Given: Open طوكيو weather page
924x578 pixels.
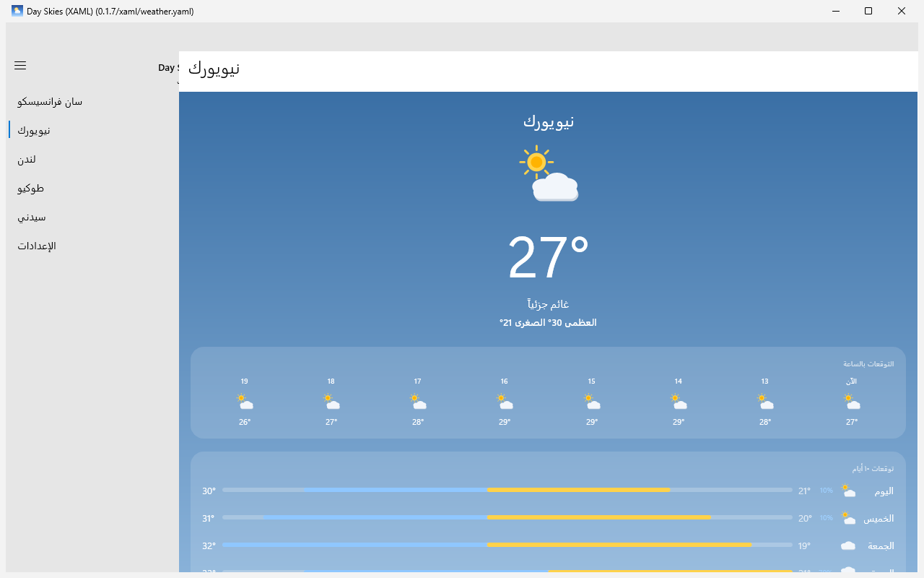Looking at the screenshot, I should click(92, 189).
